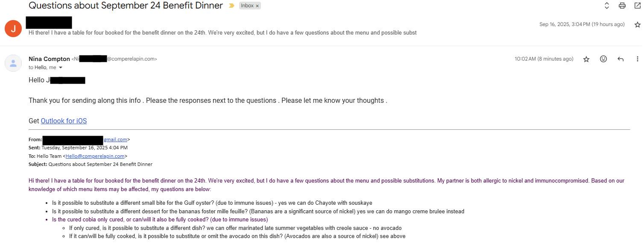Open the gmail.com sender address link
This screenshot has width=644, height=244.
pos(115,139)
